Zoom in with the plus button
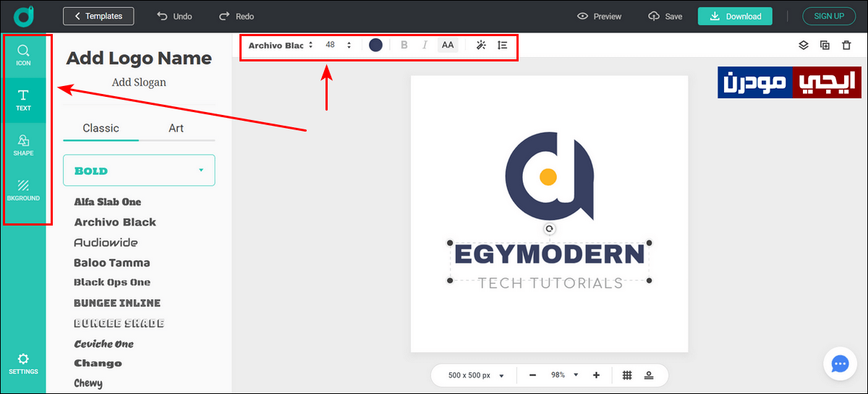 coord(596,375)
